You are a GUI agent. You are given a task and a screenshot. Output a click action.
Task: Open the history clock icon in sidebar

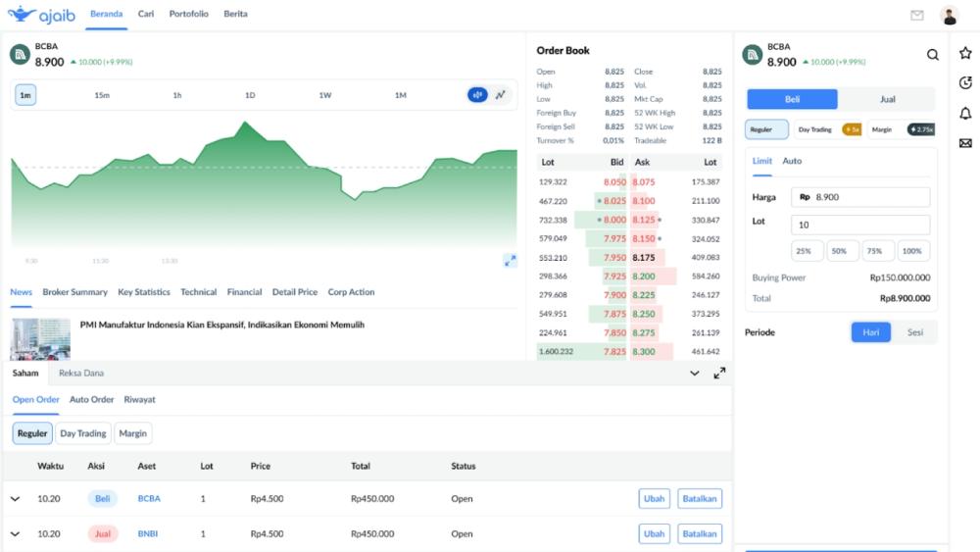point(965,82)
